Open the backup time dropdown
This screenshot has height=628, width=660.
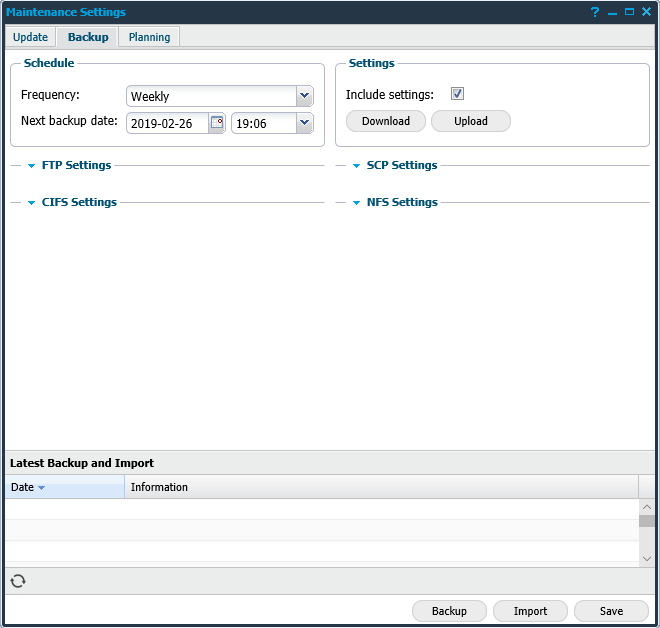[x=304, y=123]
